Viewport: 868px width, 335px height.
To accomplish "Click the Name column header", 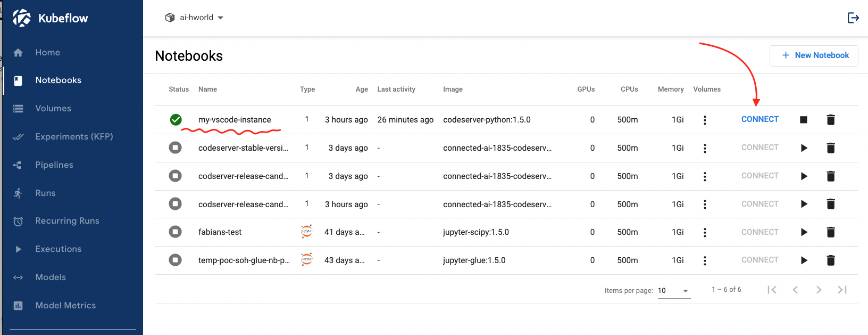I will point(207,89).
